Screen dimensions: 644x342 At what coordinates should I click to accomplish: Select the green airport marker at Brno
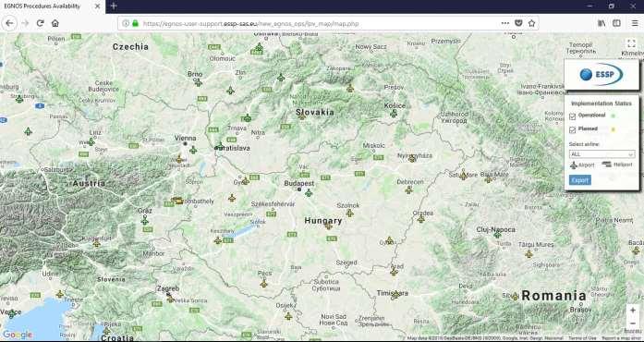199,82
